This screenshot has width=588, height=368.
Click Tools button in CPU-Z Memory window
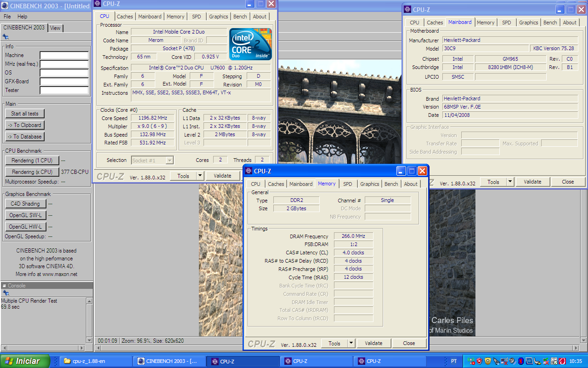click(334, 343)
